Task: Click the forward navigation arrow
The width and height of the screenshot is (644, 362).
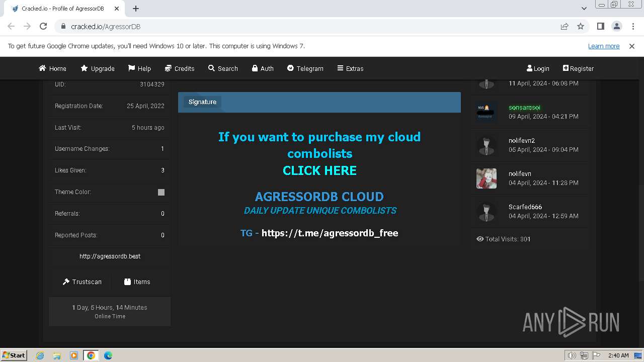Action: coord(27,26)
